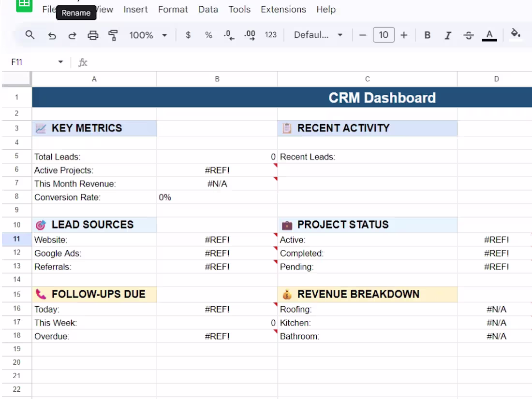Select This Month Revenue #N/A cell
The width and height of the screenshot is (532, 399).
[217, 184]
